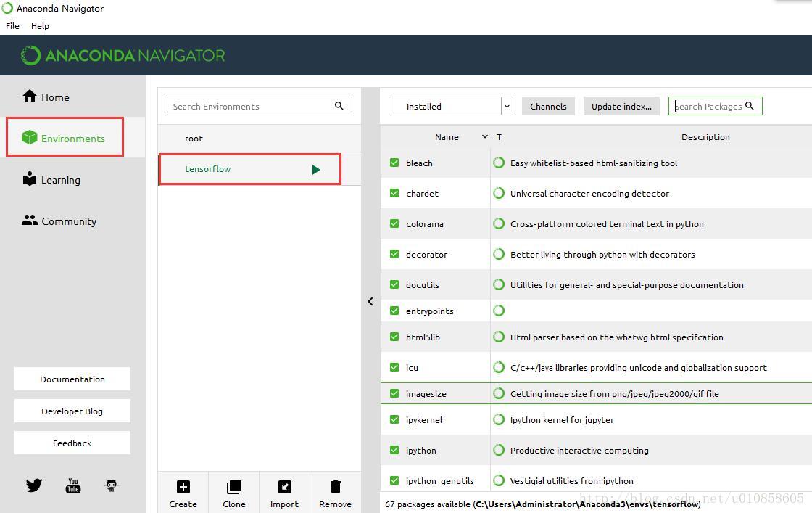Viewport: 812px width, 513px height.
Task: Click the Channels button
Action: [548, 107]
